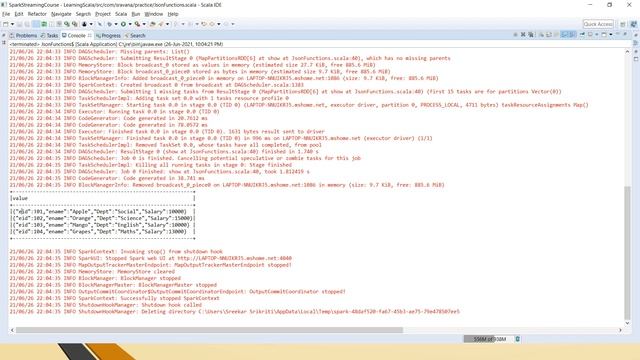640x360 pixels.
Task: Open the New wizard toolbar icon
Action: tap(5, 24)
